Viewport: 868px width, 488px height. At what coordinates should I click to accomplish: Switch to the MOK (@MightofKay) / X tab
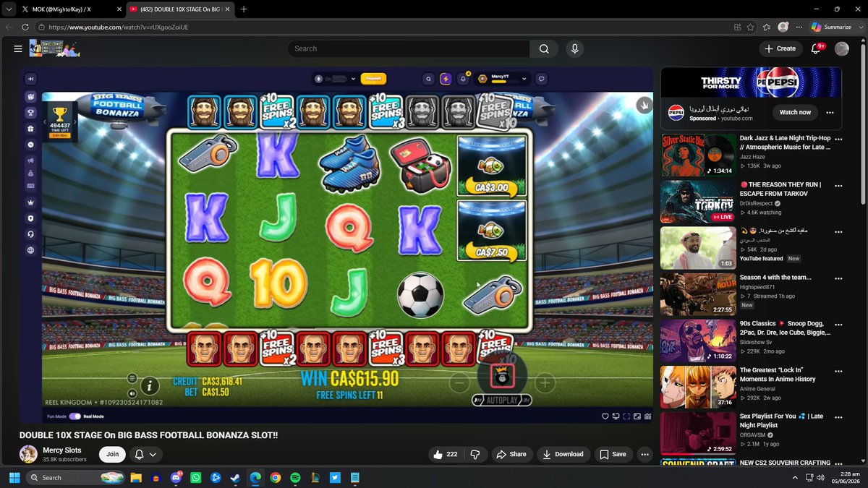(70, 9)
